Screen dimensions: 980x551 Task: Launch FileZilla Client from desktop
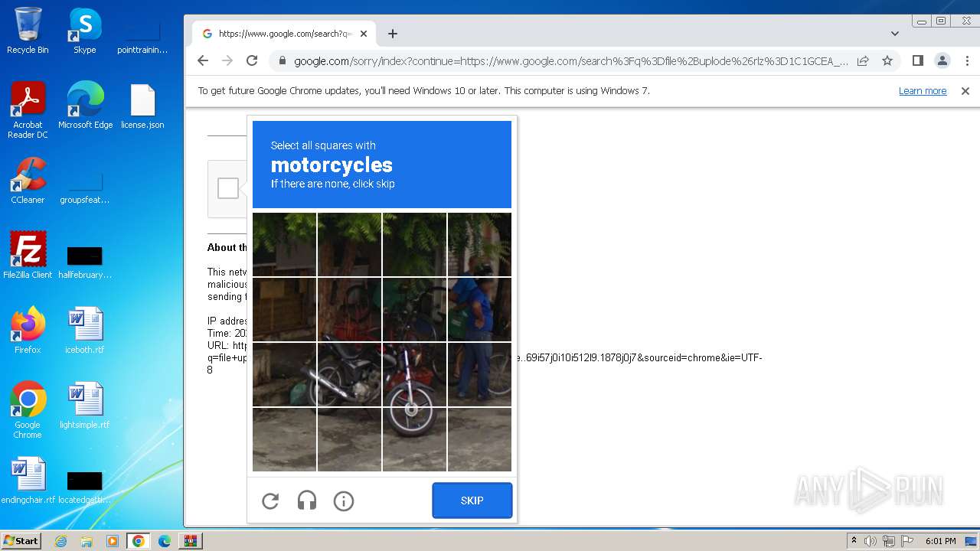click(x=28, y=256)
